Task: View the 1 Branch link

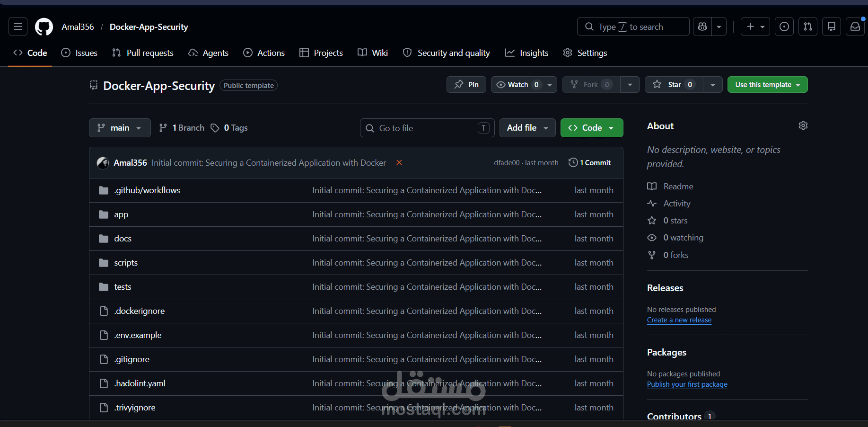Action: 182,128
